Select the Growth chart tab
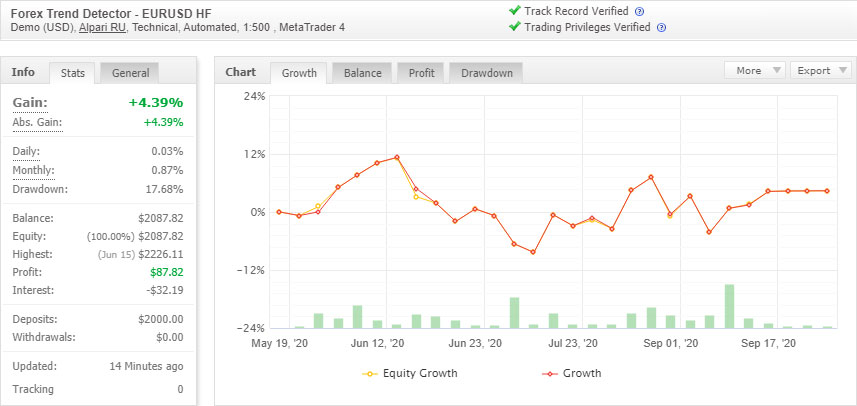Image resolution: width=857 pixels, height=406 pixels. click(299, 73)
